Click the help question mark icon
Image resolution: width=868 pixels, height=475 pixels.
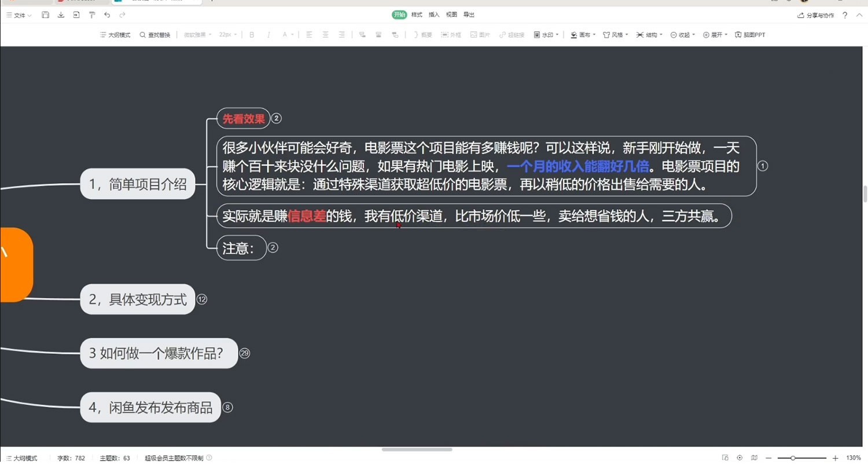[x=845, y=15]
